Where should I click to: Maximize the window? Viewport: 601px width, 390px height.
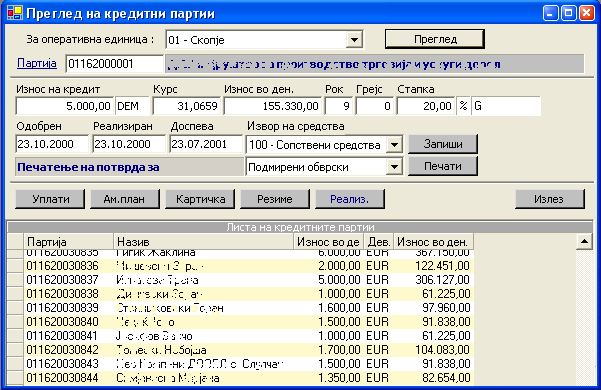tap(569, 13)
